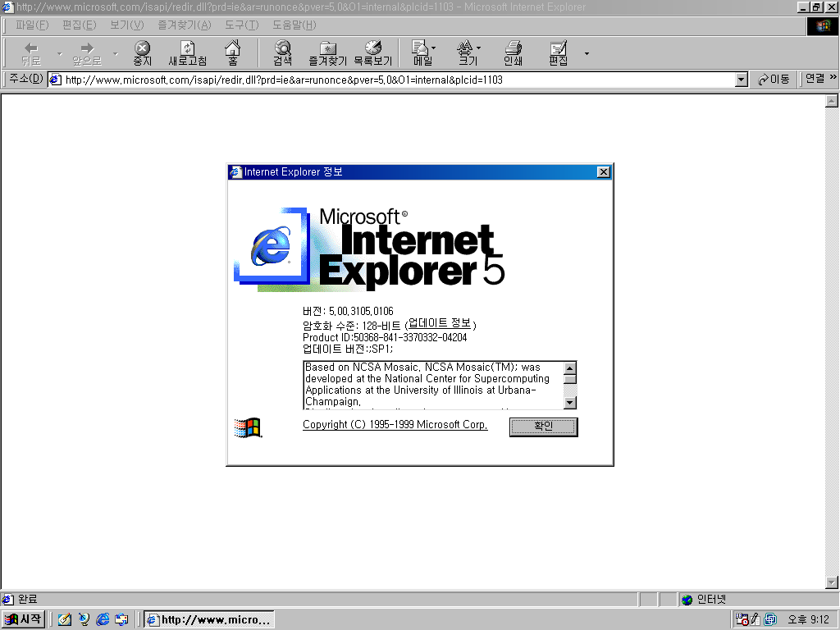Click the Windows logo in the dialog
Screen dimensions: 840x630
coord(248,427)
